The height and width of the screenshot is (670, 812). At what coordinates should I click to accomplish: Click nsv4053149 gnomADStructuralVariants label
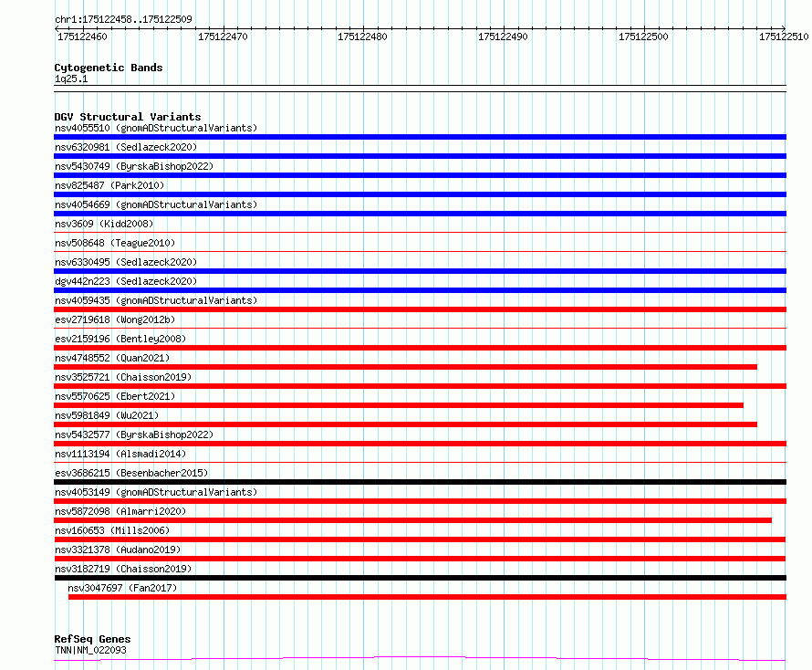pyautogui.click(x=156, y=492)
